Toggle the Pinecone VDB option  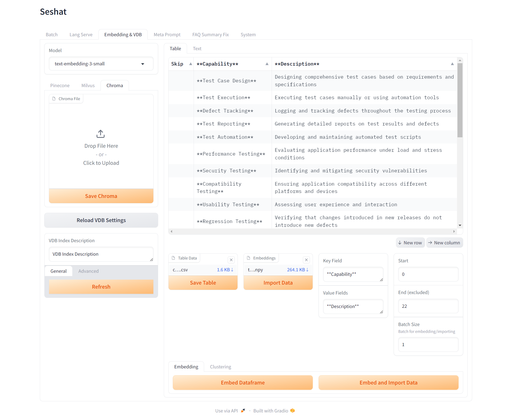click(59, 85)
